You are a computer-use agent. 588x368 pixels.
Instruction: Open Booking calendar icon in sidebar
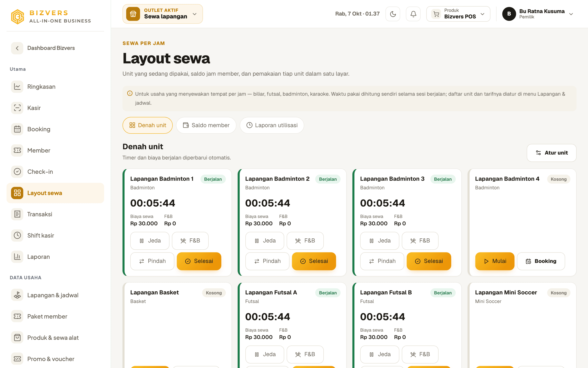point(17,129)
